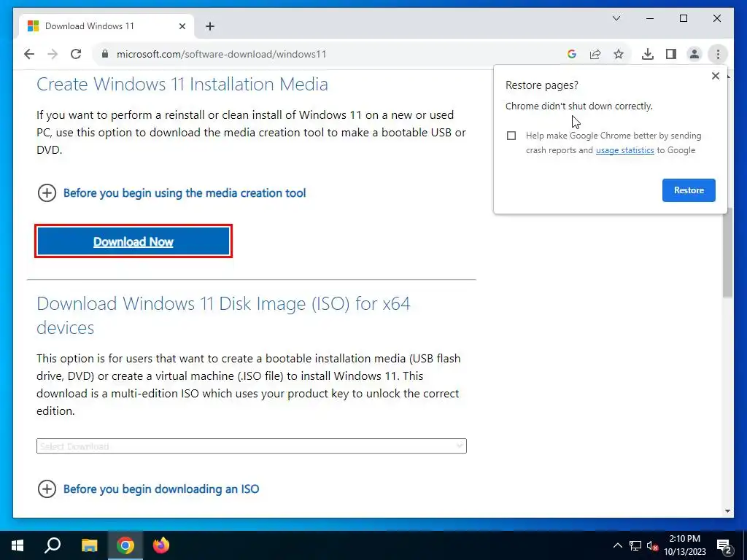The height and width of the screenshot is (560, 747).
Task: Enable sending crash reports checkbox
Action: pyautogui.click(x=511, y=136)
